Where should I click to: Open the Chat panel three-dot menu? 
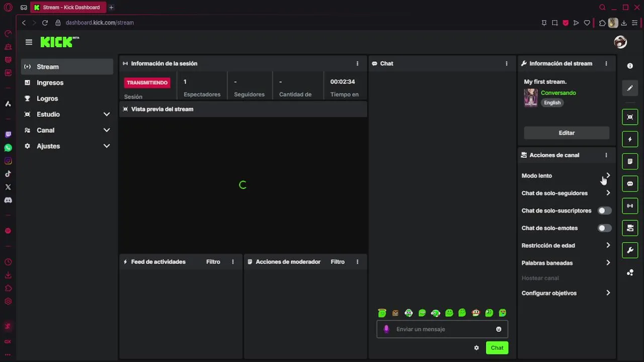click(507, 64)
